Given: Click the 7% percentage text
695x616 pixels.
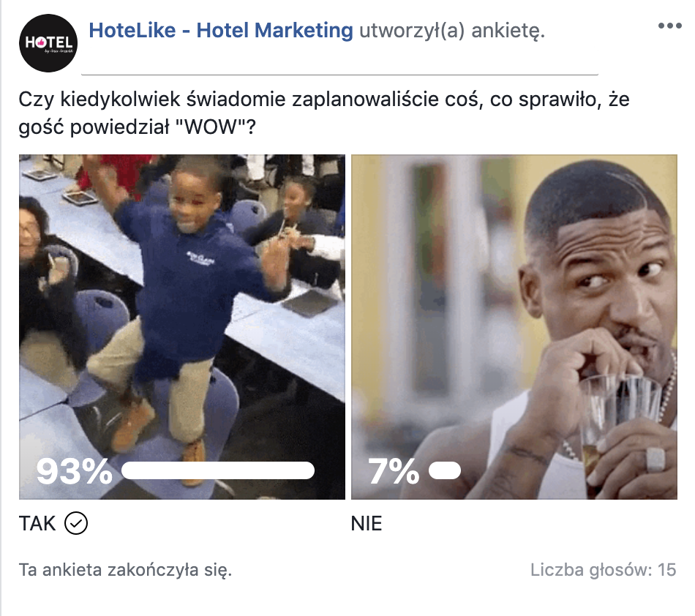Looking at the screenshot, I should click(393, 471).
